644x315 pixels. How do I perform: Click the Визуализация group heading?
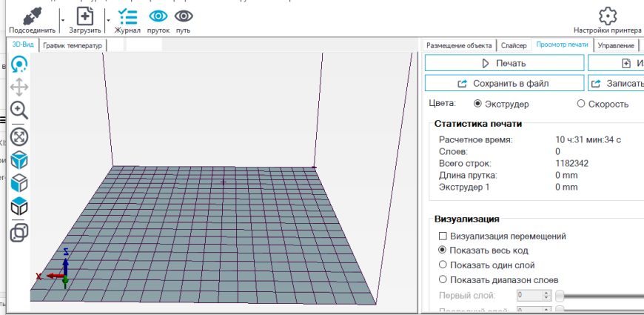click(466, 219)
